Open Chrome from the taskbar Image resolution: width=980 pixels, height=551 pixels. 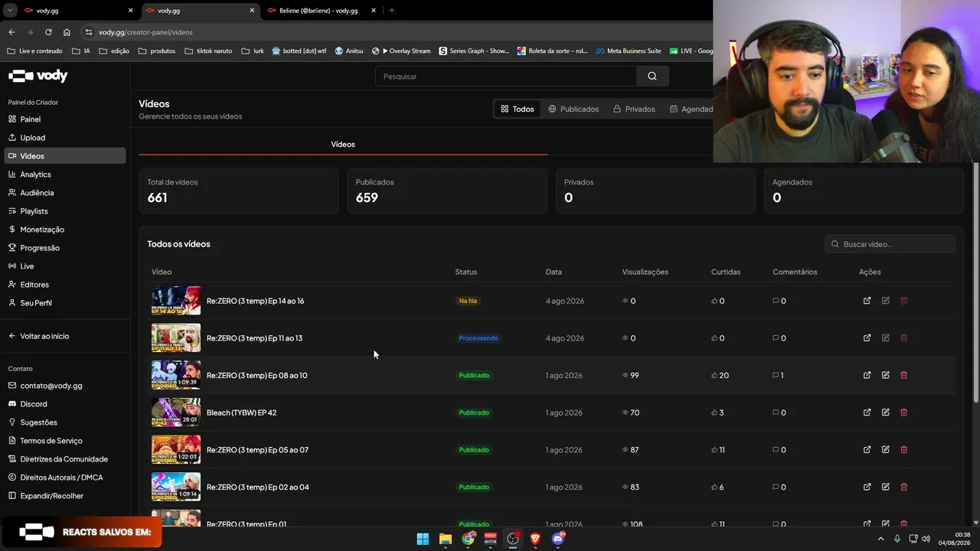(x=468, y=539)
